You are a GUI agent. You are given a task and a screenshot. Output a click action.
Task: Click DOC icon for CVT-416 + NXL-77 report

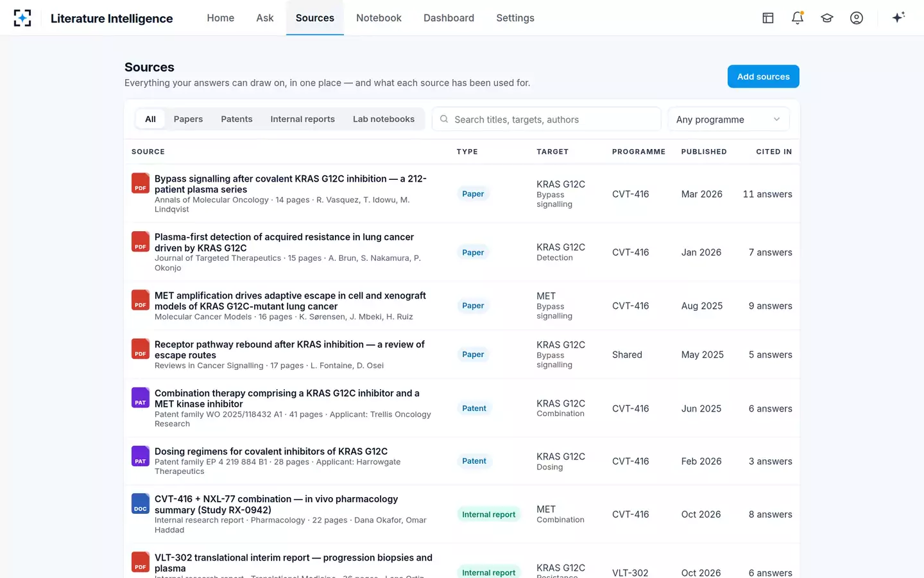coord(141,504)
